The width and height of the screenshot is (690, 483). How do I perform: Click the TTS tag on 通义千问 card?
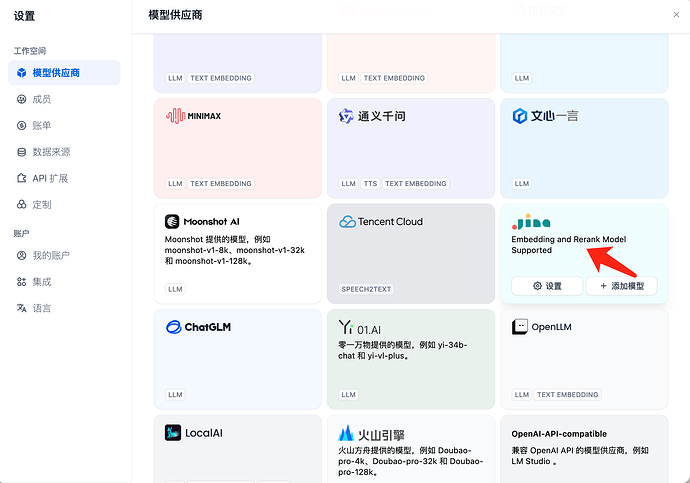371,183
